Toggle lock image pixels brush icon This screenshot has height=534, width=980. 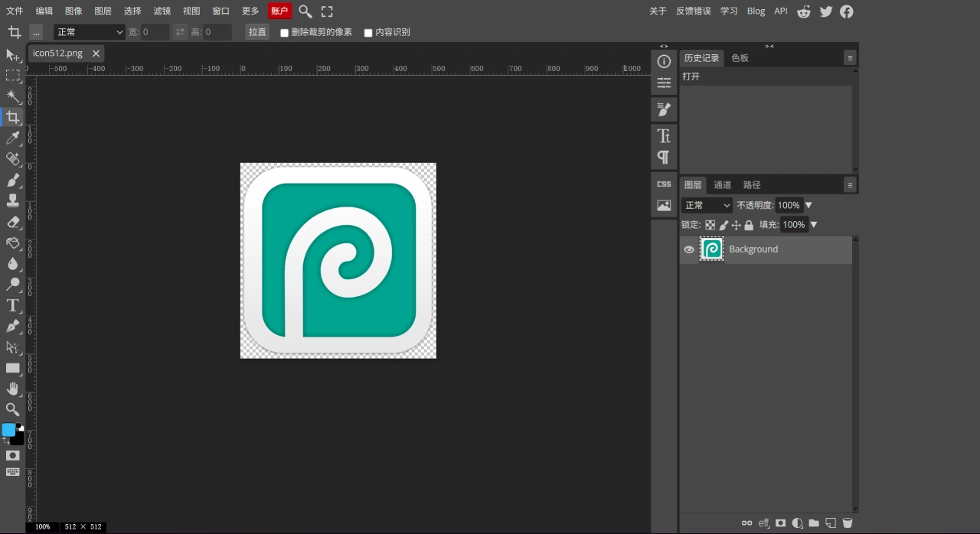724,225
